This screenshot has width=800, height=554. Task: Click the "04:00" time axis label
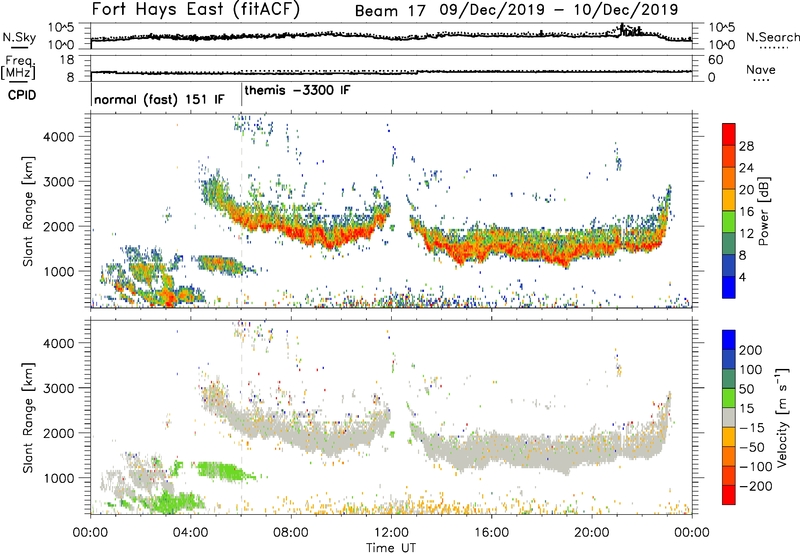click(x=191, y=533)
